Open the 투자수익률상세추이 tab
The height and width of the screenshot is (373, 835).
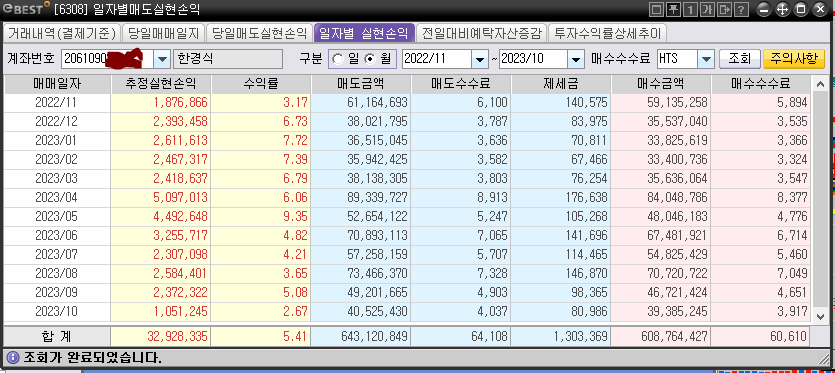(x=607, y=34)
